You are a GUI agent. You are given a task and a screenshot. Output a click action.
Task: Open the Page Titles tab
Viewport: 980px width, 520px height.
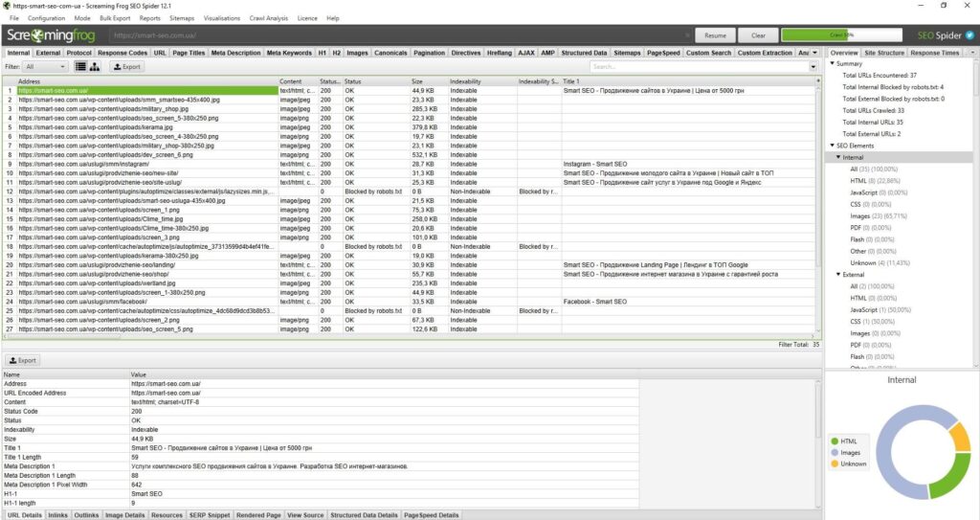189,53
